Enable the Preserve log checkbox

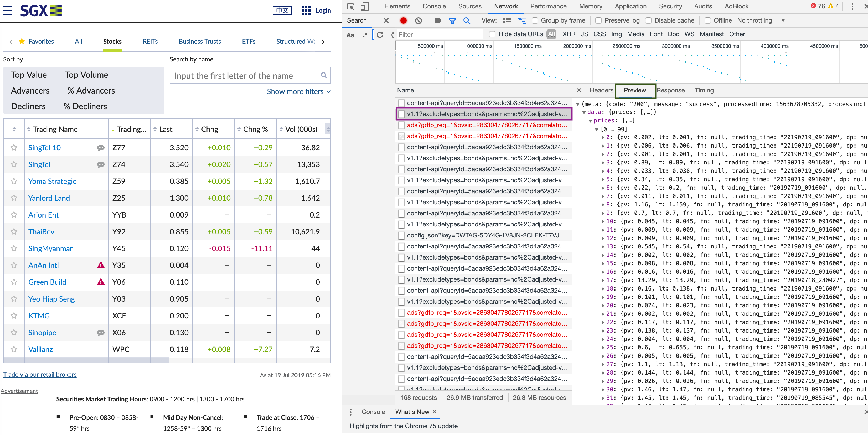tap(598, 20)
